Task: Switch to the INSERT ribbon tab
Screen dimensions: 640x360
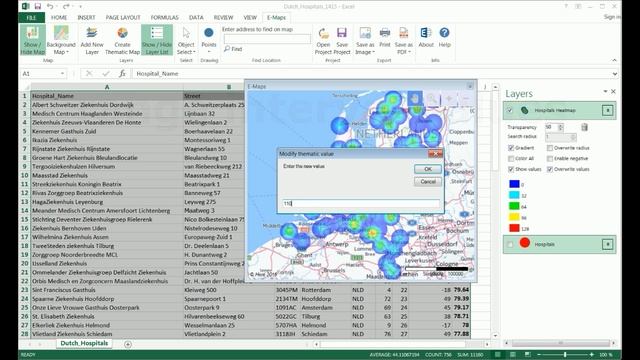Action: [x=86, y=18]
